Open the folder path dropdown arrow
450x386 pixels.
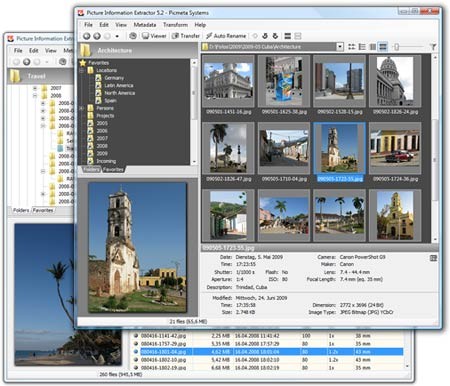click(340, 47)
